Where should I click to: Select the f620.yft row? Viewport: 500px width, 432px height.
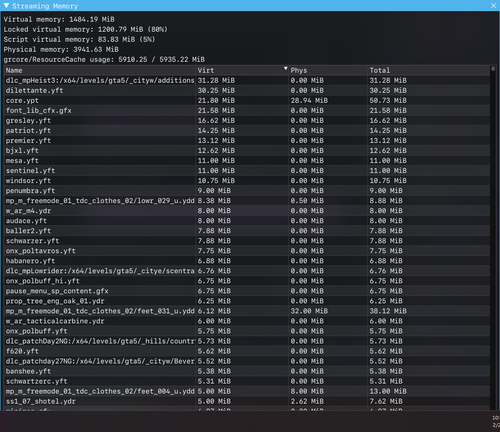tap(247, 351)
